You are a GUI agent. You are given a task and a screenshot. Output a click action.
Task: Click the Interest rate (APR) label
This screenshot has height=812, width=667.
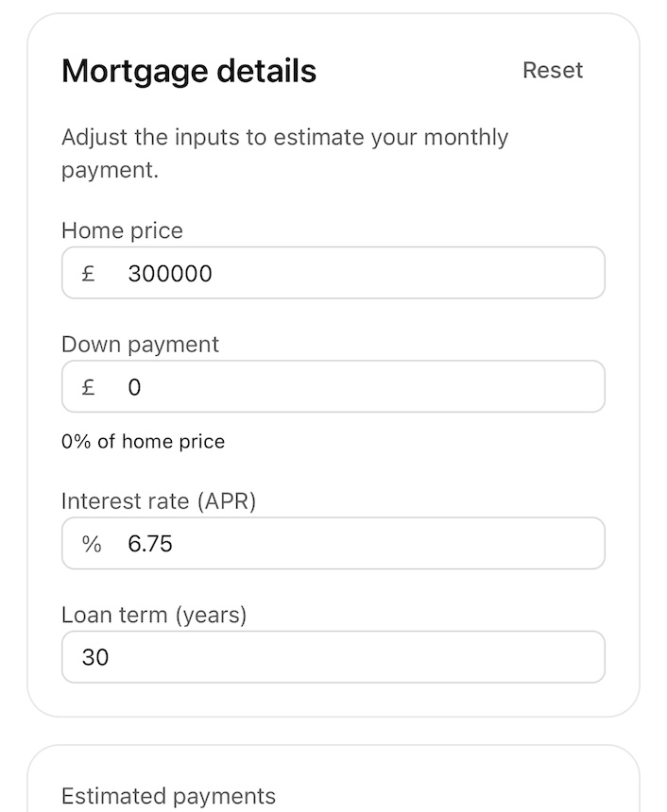[159, 501]
